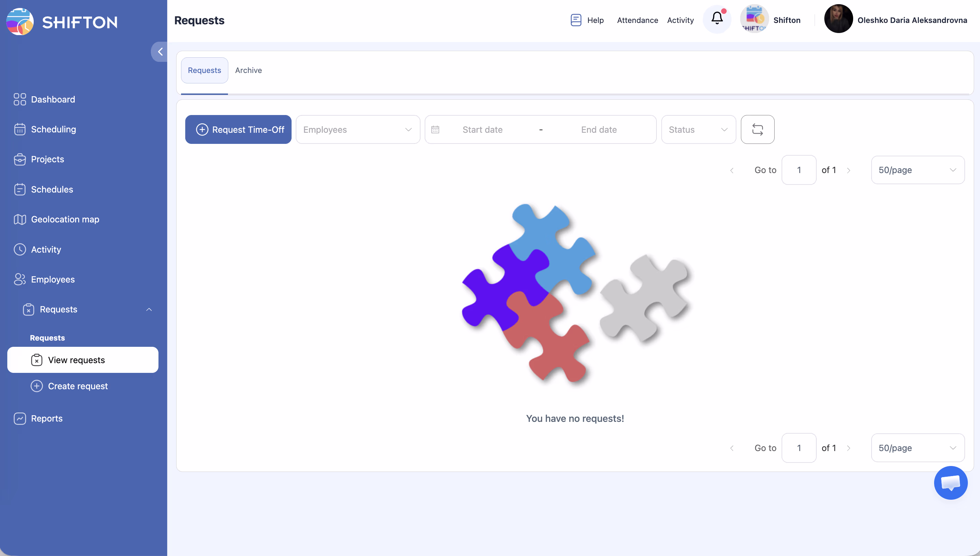Collapse the Requests sidebar submenu

click(149, 309)
